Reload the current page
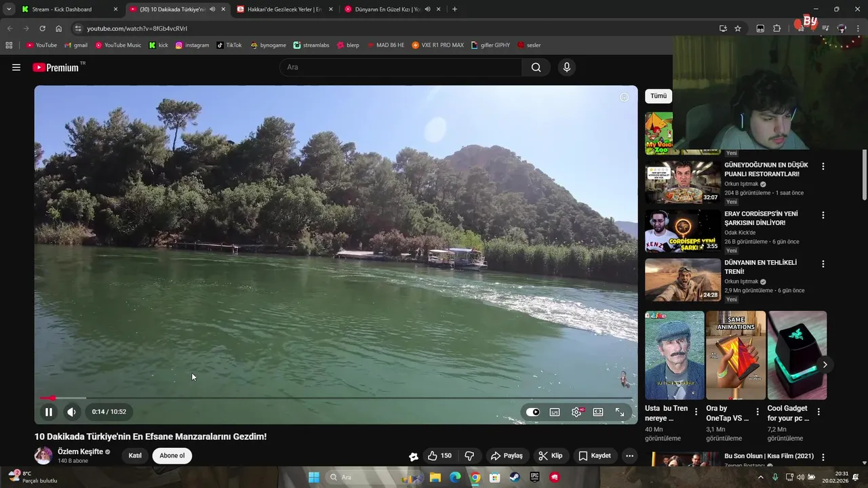The image size is (868, 488). tap(42, 28)
